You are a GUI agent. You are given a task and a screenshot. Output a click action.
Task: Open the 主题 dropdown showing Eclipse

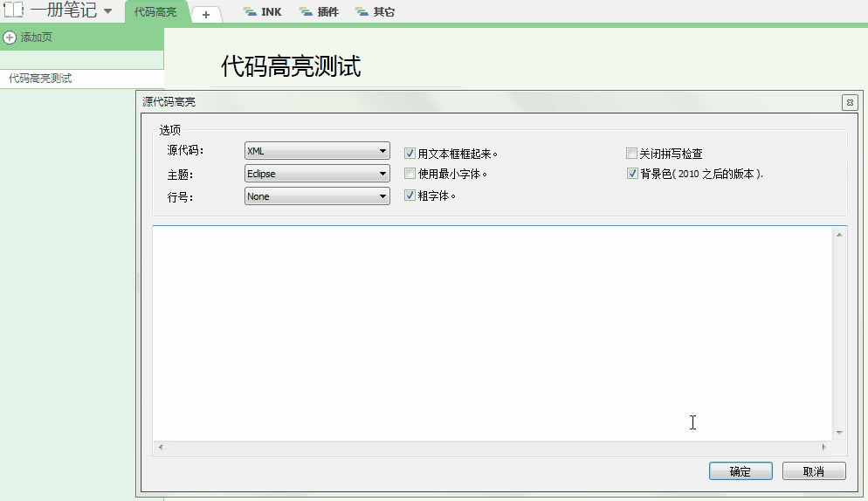(317, 174)
